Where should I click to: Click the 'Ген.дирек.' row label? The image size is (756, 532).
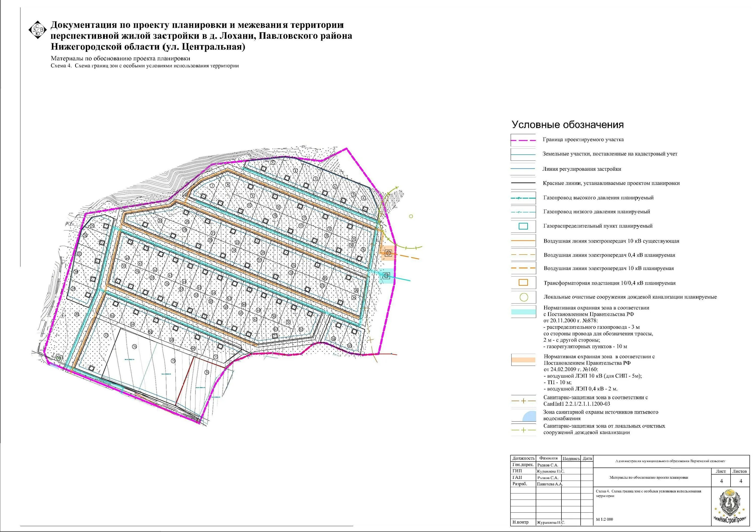pyautogui.click(x=523, y=465)
